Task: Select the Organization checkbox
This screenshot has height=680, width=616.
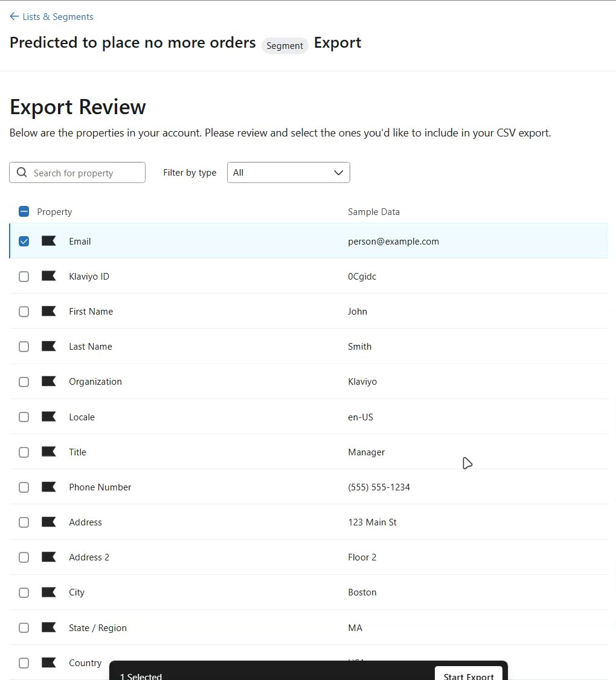Action: click(24, 382)
